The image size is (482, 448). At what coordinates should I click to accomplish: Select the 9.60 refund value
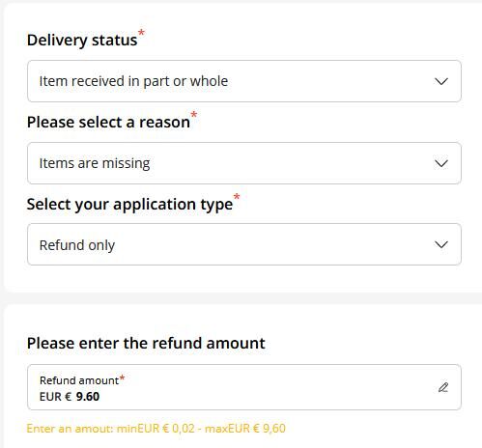click(88, 397)
